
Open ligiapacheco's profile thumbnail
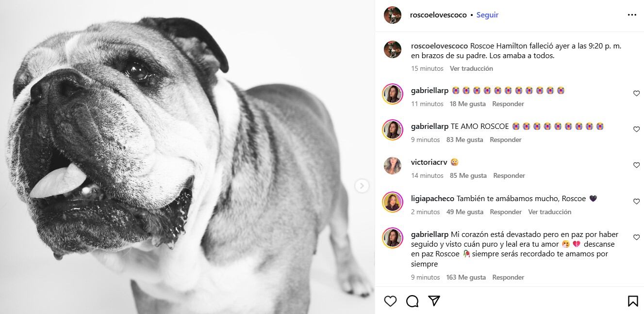(x=392, y=202)
